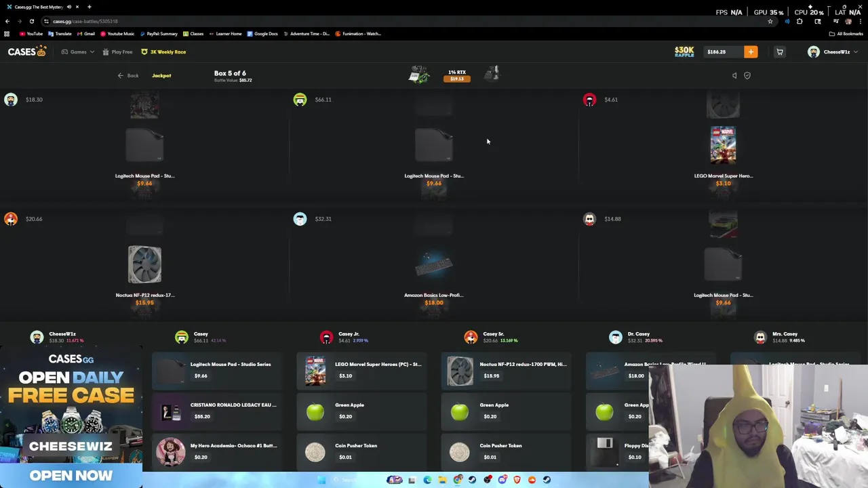Click the browser back arrow
Image resolution: width=868 pixels, height=488 pixels.
coord(7,21)
